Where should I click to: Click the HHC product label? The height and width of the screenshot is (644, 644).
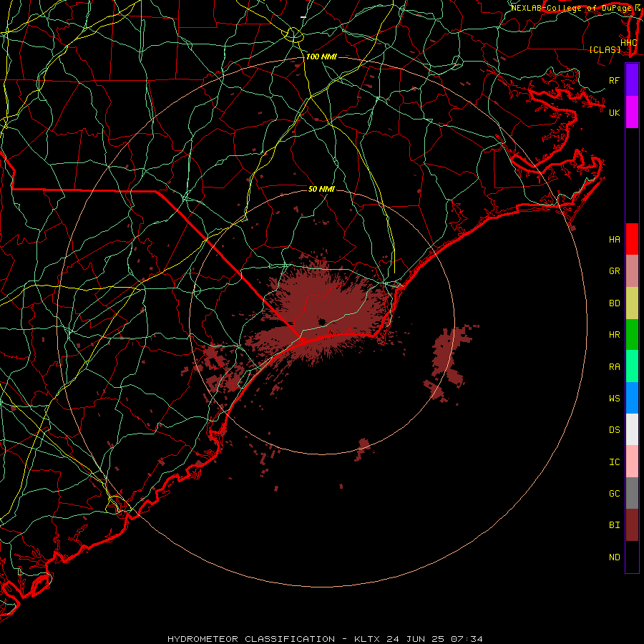tap(628, 43)
